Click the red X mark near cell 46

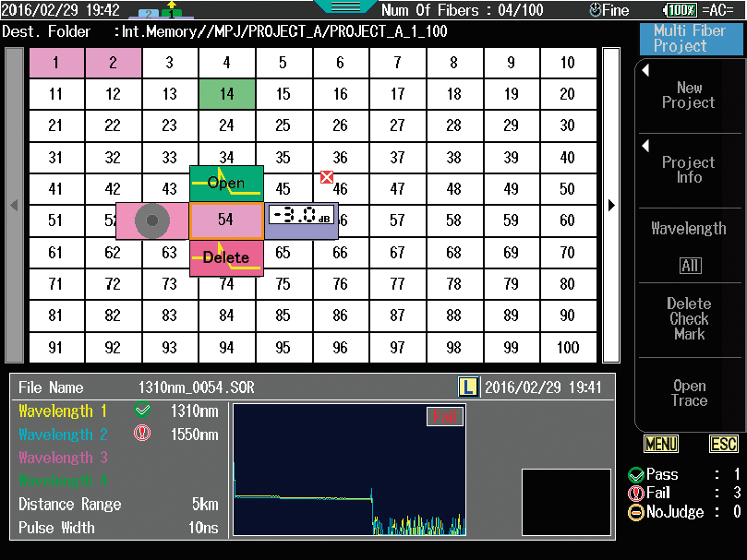coord(327,177)
